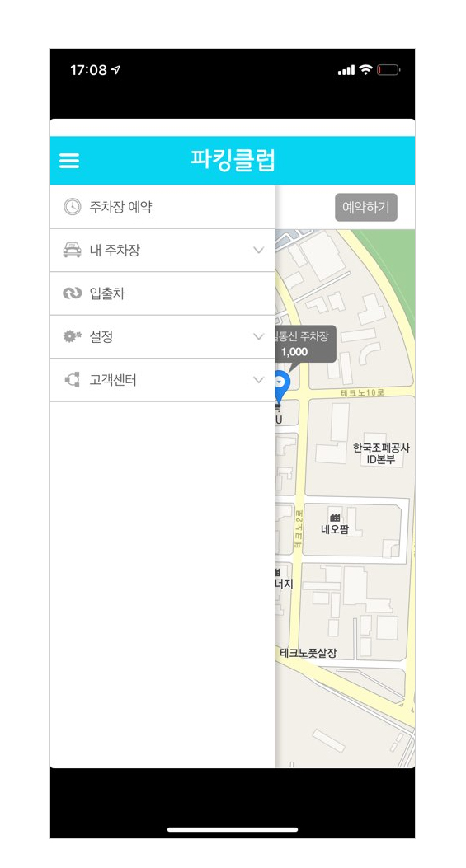Expand the 고객센터 submenu chevron
Image resolution: width=466 pixels, height=868 pixels.
(258, 380)
